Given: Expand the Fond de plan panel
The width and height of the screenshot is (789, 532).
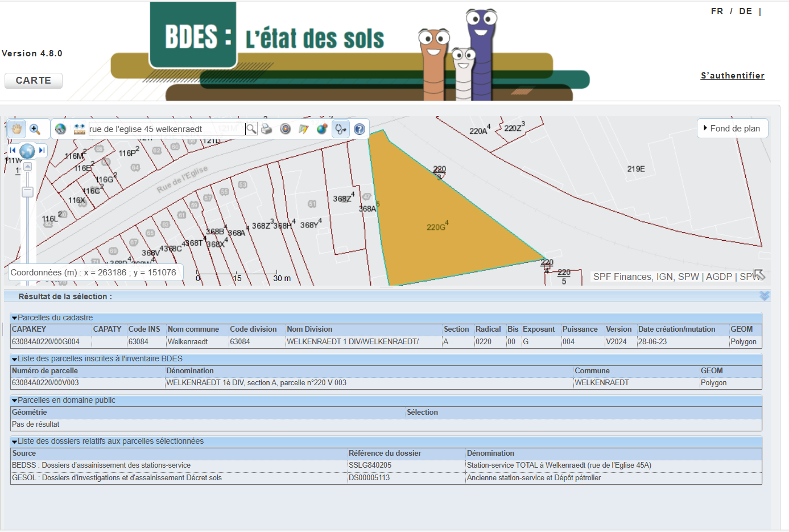Looking at the screenshot, I should tap(732, 129).
